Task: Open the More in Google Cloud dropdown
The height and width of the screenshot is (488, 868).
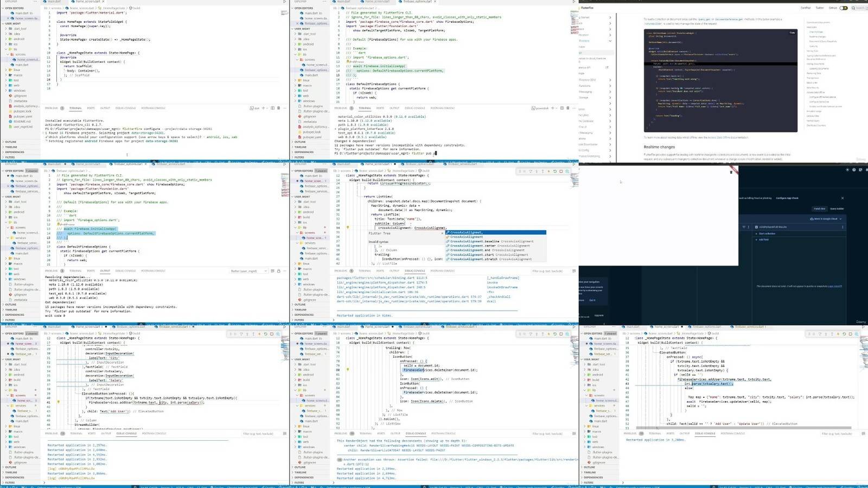Action: click(x=826, y=219)
